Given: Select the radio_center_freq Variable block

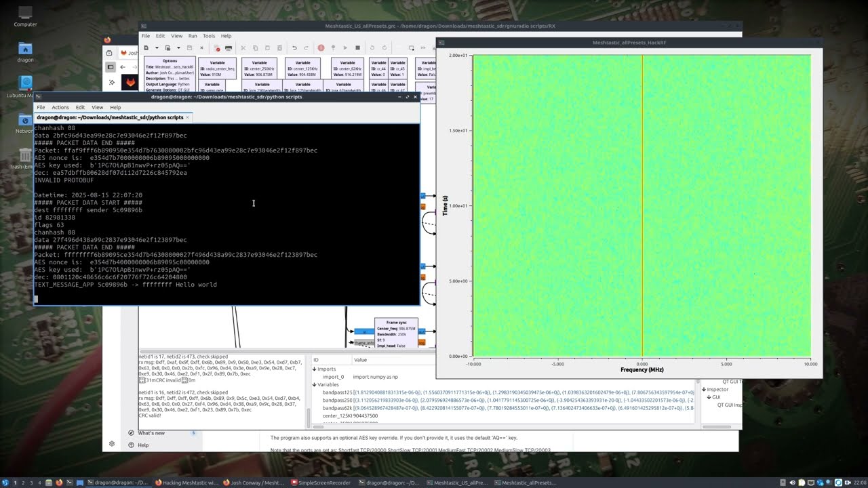Looking at the screenshot, I should 218,68.
